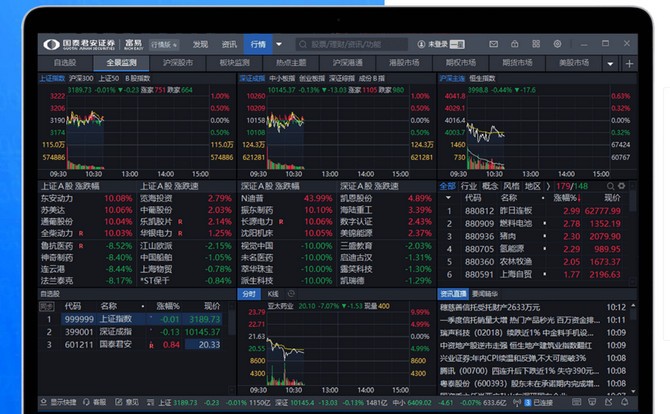Click the search icon in the sector panel
The width and height of the screenshot is (670, 414).
[x=610, y=186]
